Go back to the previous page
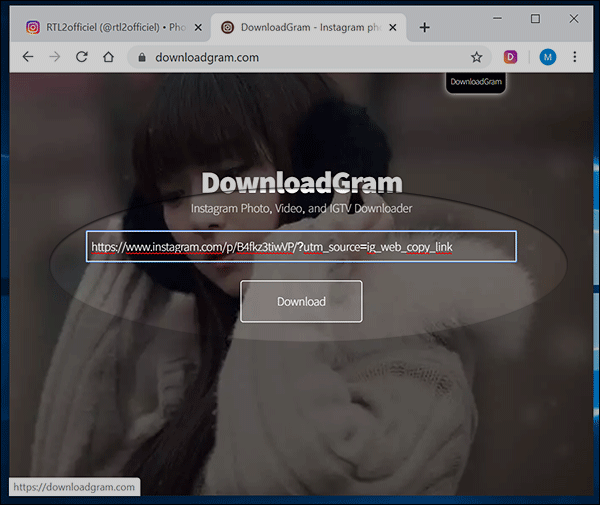This screenshot has width=600, height=505. pyautogui.click(x=27, y=57)
